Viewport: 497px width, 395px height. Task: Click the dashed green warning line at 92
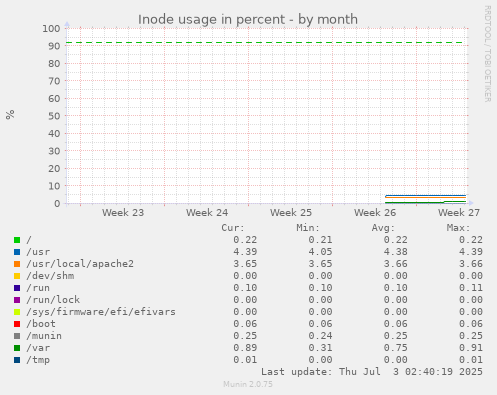point(264,43)
